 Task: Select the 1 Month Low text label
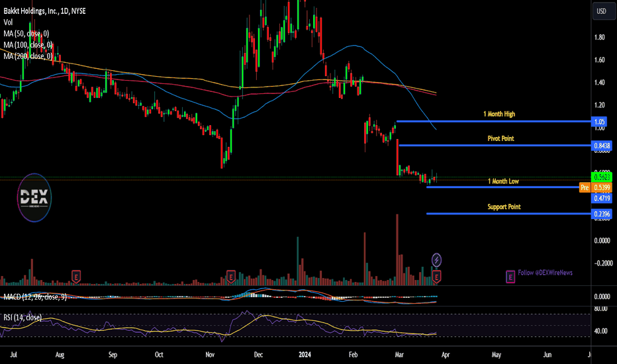pos(503,181)
